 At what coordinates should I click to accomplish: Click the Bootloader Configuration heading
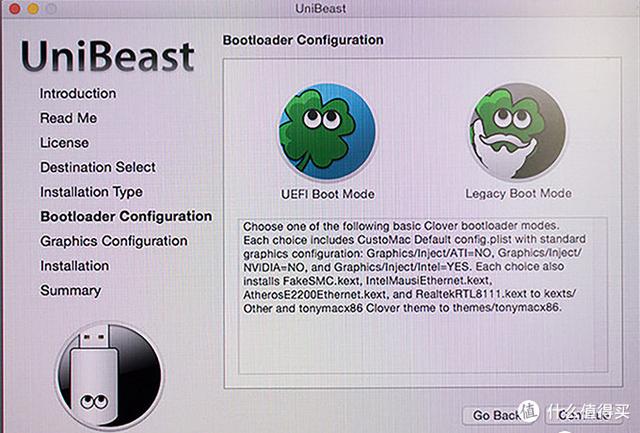[303, 40]
